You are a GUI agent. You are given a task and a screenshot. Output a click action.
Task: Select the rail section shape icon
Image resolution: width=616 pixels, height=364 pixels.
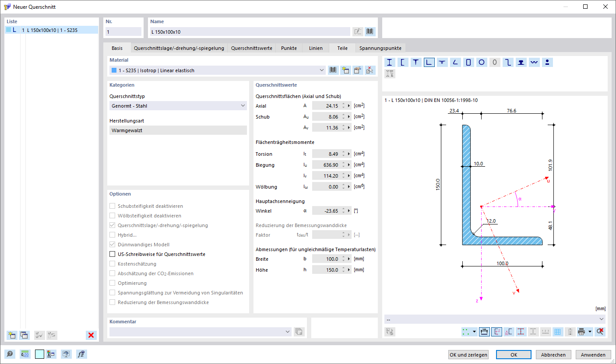coord(521,62)
